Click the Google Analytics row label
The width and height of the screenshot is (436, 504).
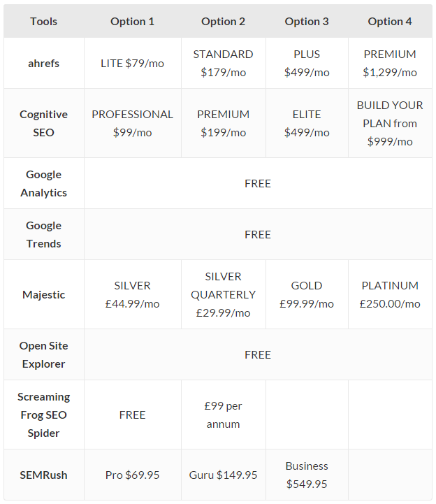(44, 184)
